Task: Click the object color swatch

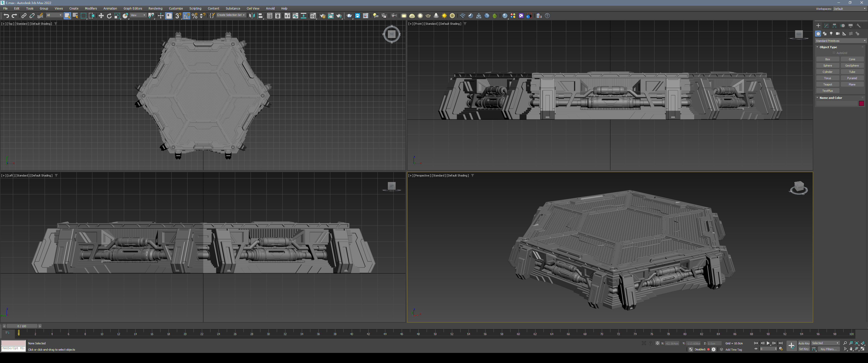Action: 861,103
